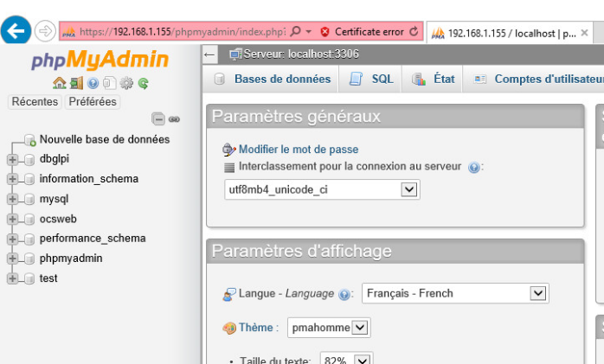Click the new database icon with green plus
This screenshot has width=604, height=364.
click(x=30, y=140)
